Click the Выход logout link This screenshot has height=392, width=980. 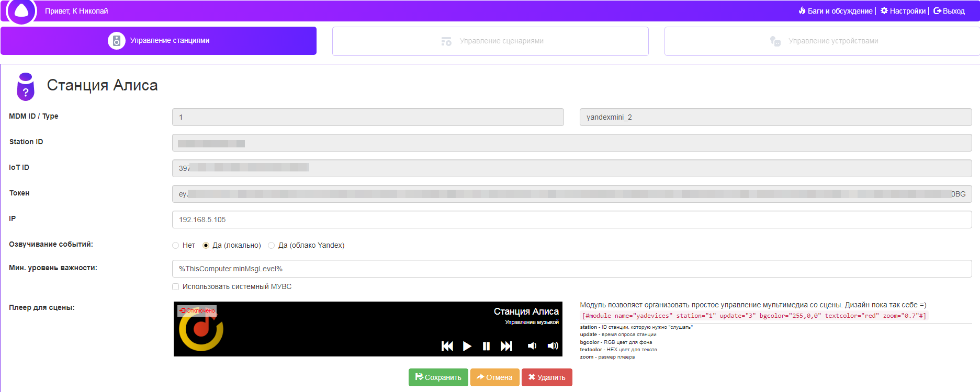[949, 11]
